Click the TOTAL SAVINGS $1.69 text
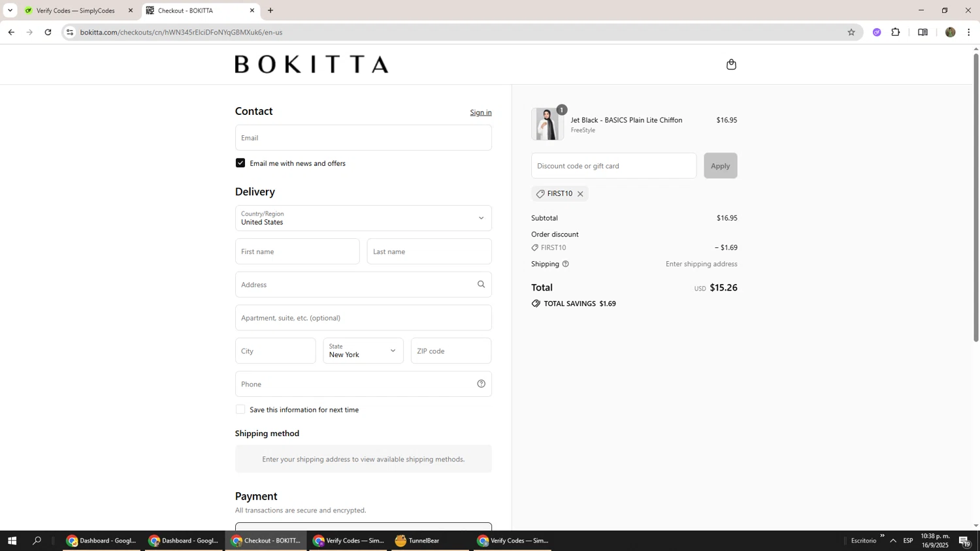The height and width of the screenshot is (551, 980). click(580, 304)
